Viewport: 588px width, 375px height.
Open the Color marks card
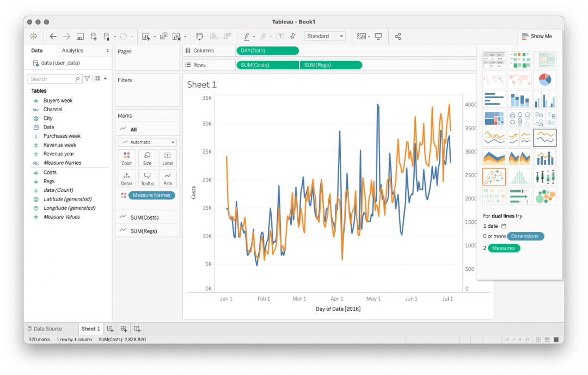click(x=126, y=158)
